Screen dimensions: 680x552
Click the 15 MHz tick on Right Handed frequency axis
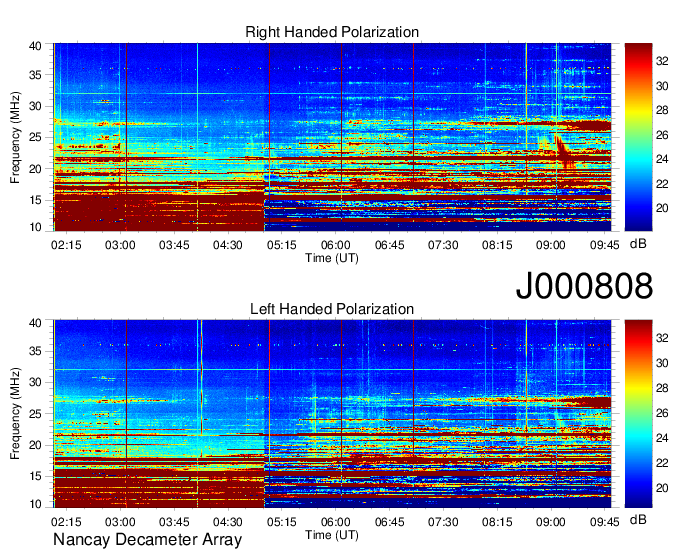coord(36,200)
